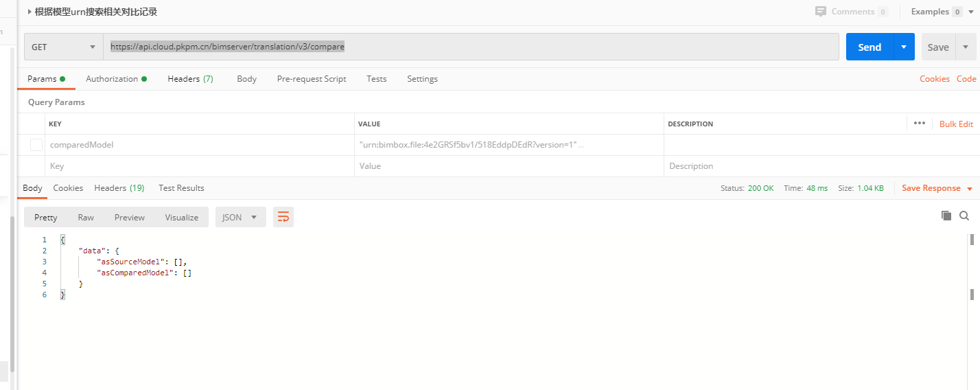Send the request

click(x=870, y=47)
